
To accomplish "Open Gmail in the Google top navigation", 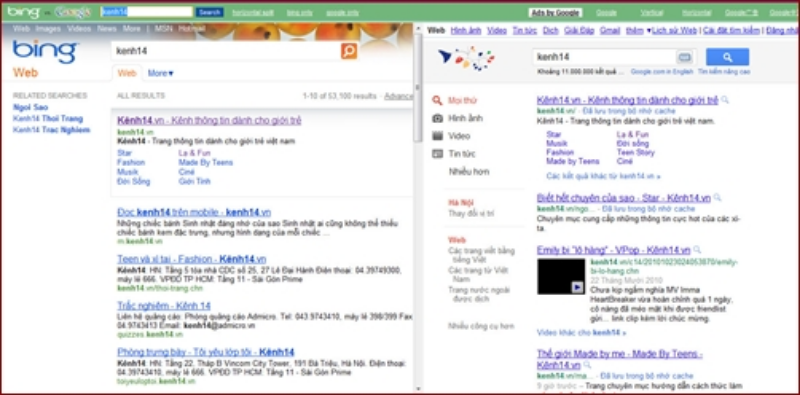I will (x=610, y=31).
